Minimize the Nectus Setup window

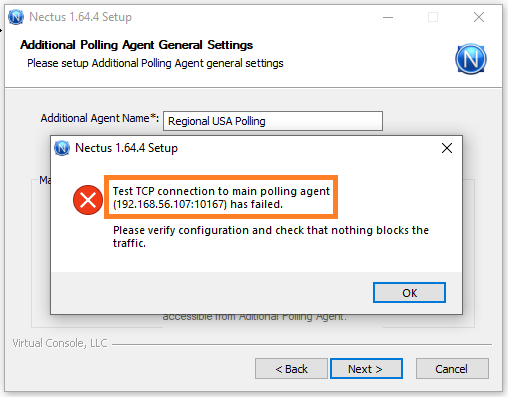(388, 17)
